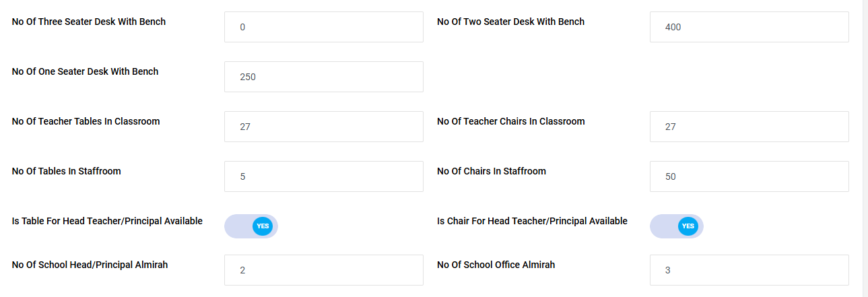Click the Teacher Chairs In Classroom input box
The image size is (868, 297).
(x=749, y=127)
